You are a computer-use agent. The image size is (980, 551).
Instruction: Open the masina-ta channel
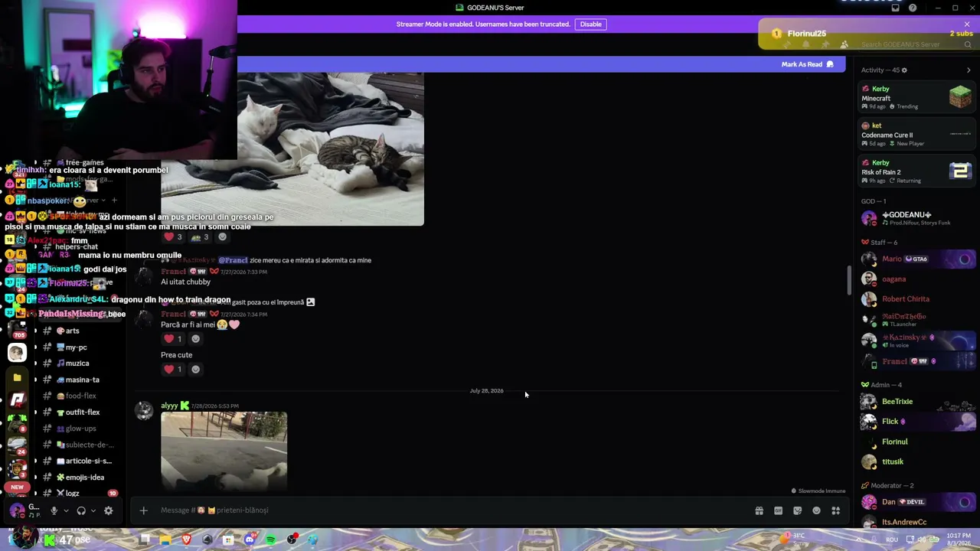[82, 380]
